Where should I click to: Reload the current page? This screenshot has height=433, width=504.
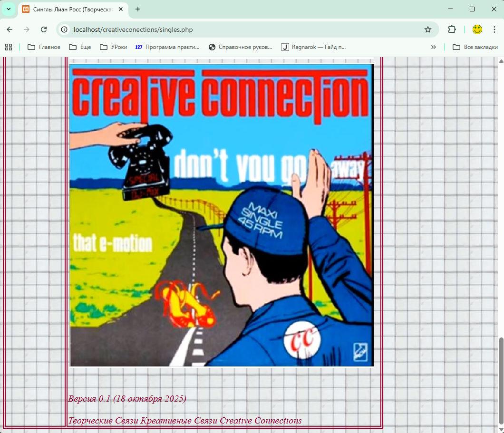44,29
